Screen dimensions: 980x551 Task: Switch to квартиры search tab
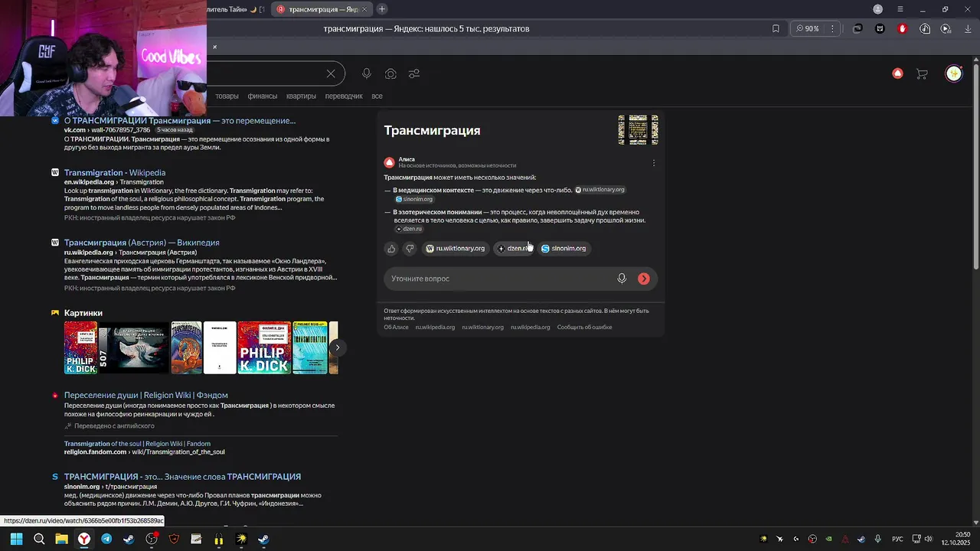coord(301,96)
